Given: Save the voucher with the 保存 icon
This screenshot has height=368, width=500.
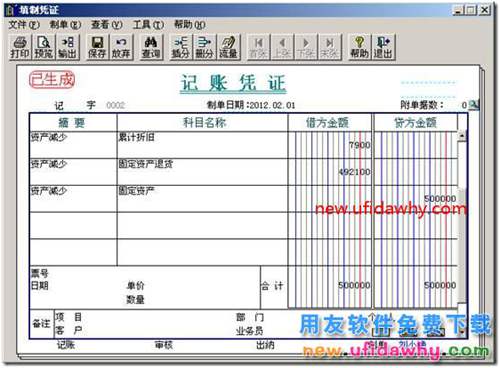Looking at the screenshot, I should pos(97,47).
